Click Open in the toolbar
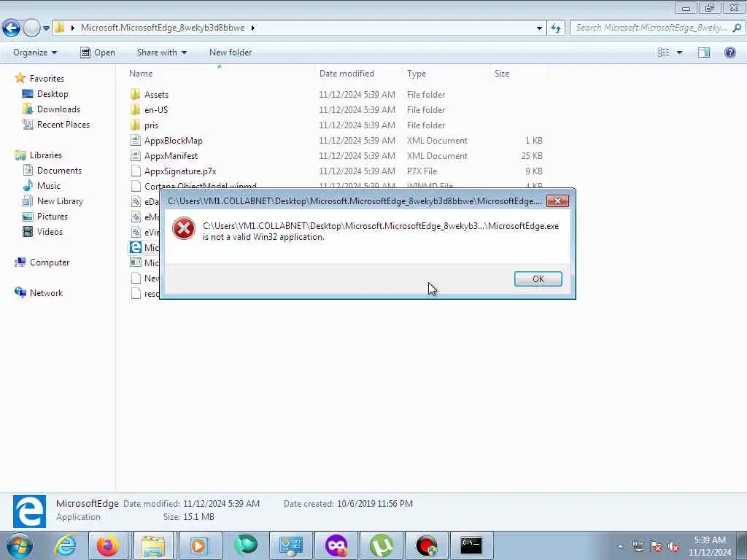This screenshot has height=560, width=747. coord(98,52)
